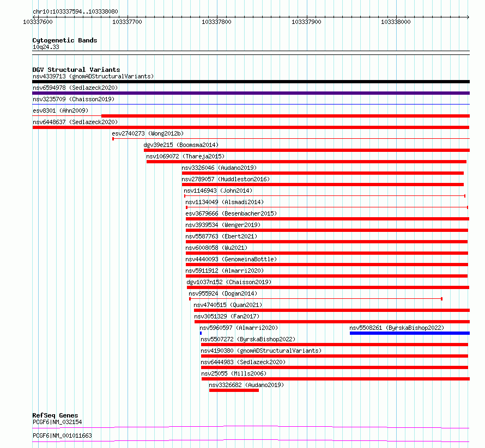Click ruler position 103338000
Image resolution: width=485 pixels, height=448 pixels.
(396, 22)
